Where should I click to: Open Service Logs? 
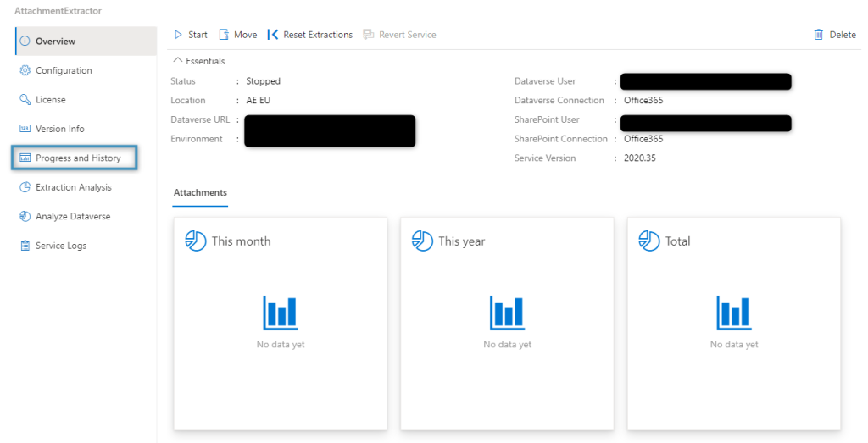(86, 246)
